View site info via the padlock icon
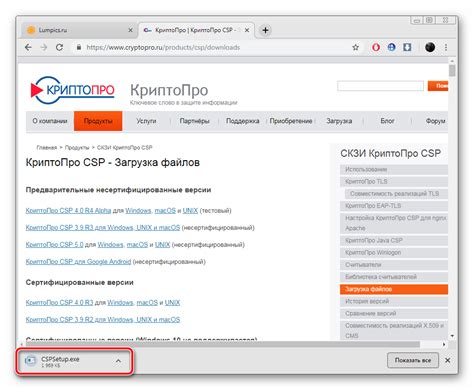 coord(79,47)
